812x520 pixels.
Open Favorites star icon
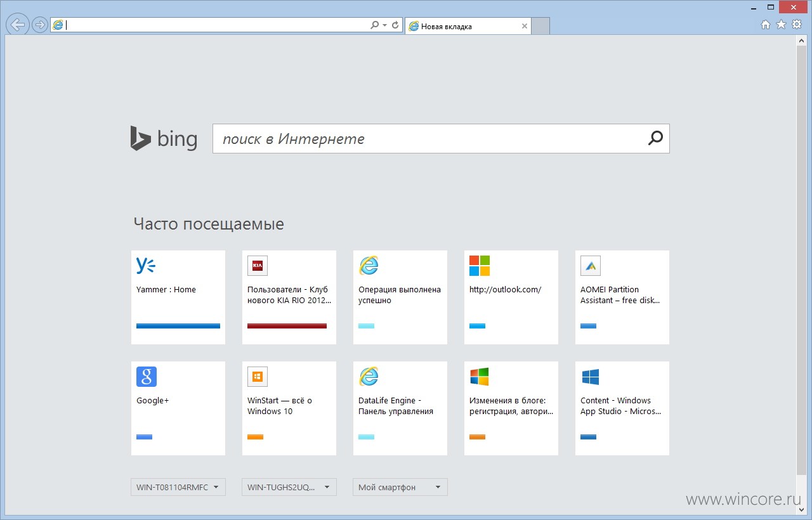click(x=781, y=25)
